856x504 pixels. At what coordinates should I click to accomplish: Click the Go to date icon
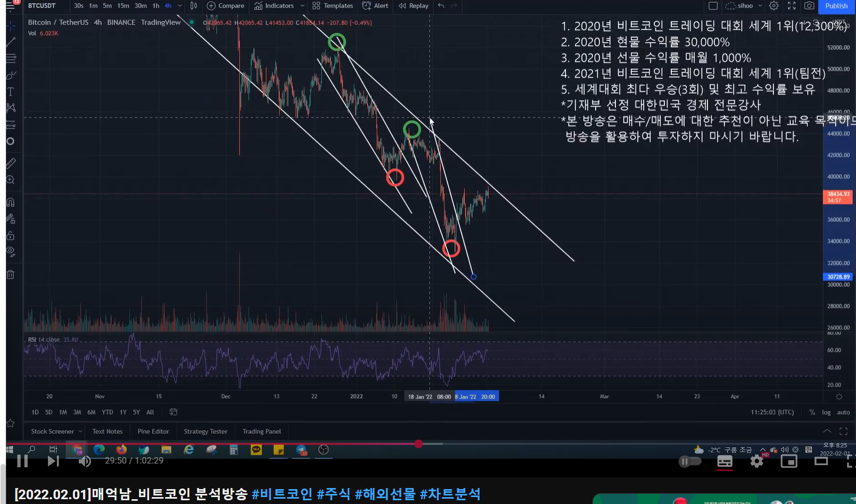click(x=173, y=412)
